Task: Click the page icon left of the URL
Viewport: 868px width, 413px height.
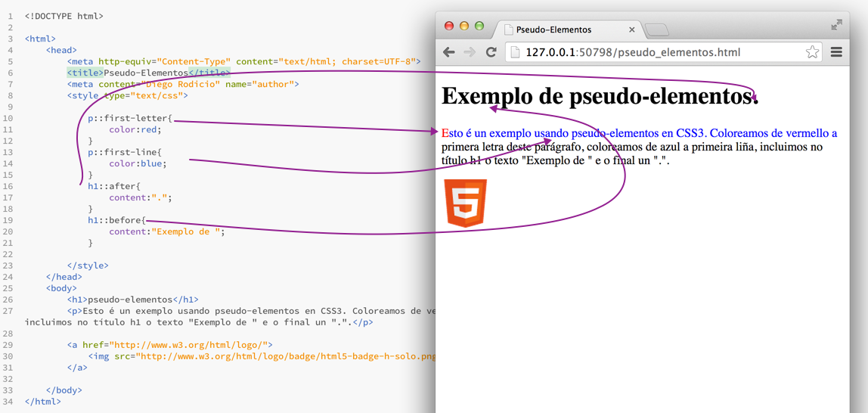Action: [x=515, y=52]
